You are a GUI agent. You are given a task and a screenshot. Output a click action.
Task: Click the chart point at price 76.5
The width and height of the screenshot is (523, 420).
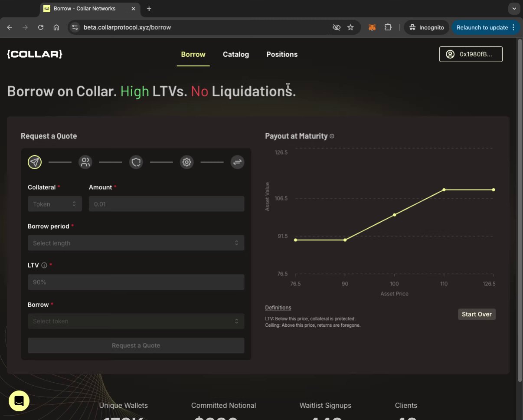tap(295, 240)
